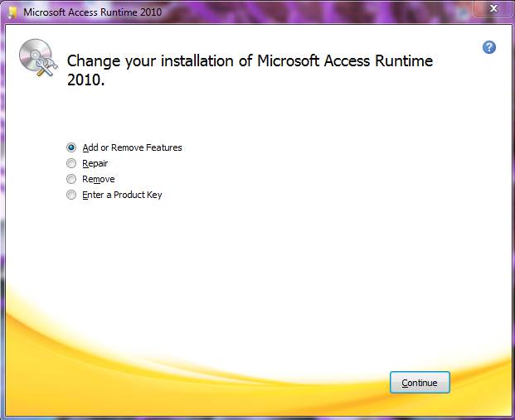The width and height of the screenshot is (515, 420).
Task: Click the 'Enter a Product Key' label text
Action: [122, 195]
